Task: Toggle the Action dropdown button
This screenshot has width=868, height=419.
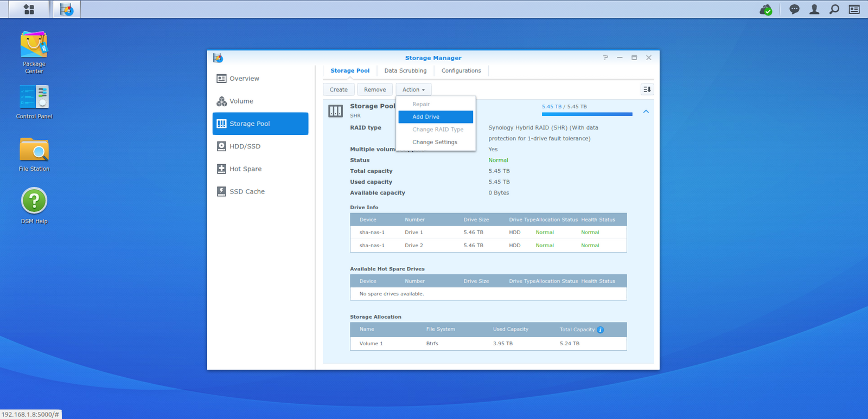Action: tap(413, 89)
